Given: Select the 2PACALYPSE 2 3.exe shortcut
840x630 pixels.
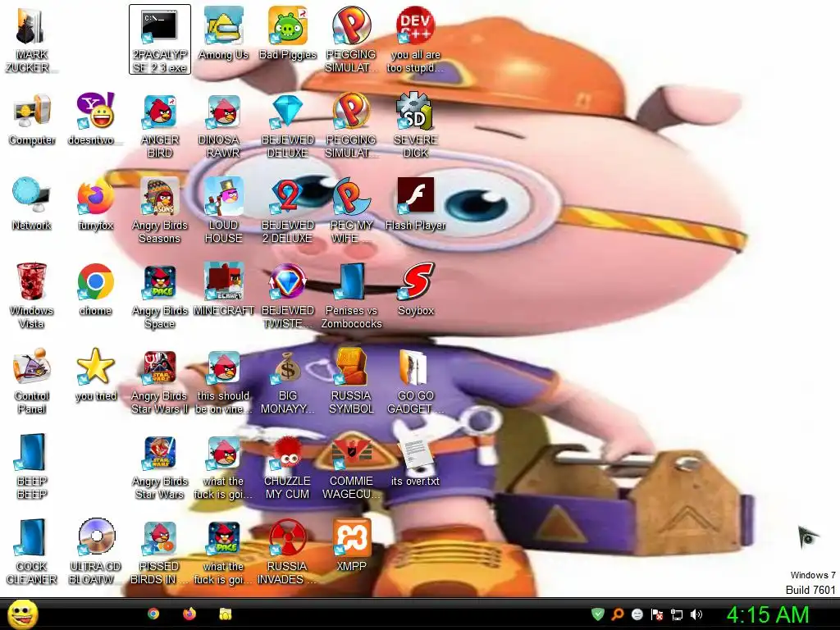Looking at the screenshot, I should point(160,39).
